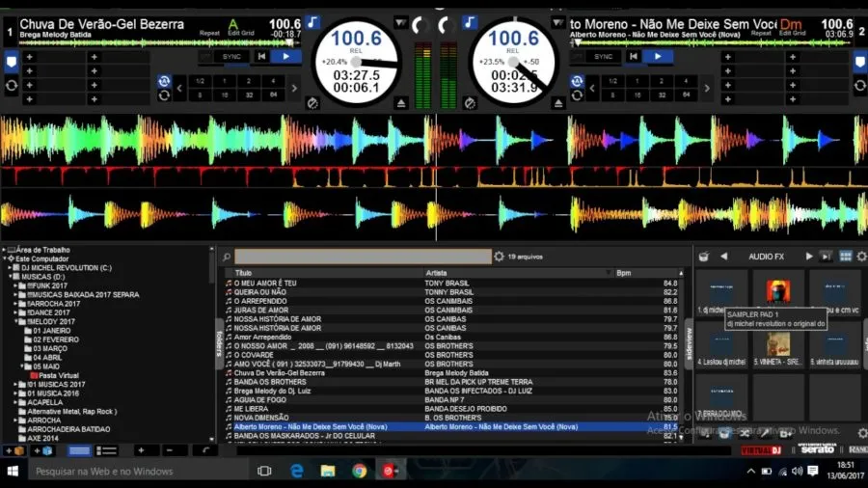Open search options gear beside 19 arquivos
Screen dimensions: 868x488
coord(499,257)
